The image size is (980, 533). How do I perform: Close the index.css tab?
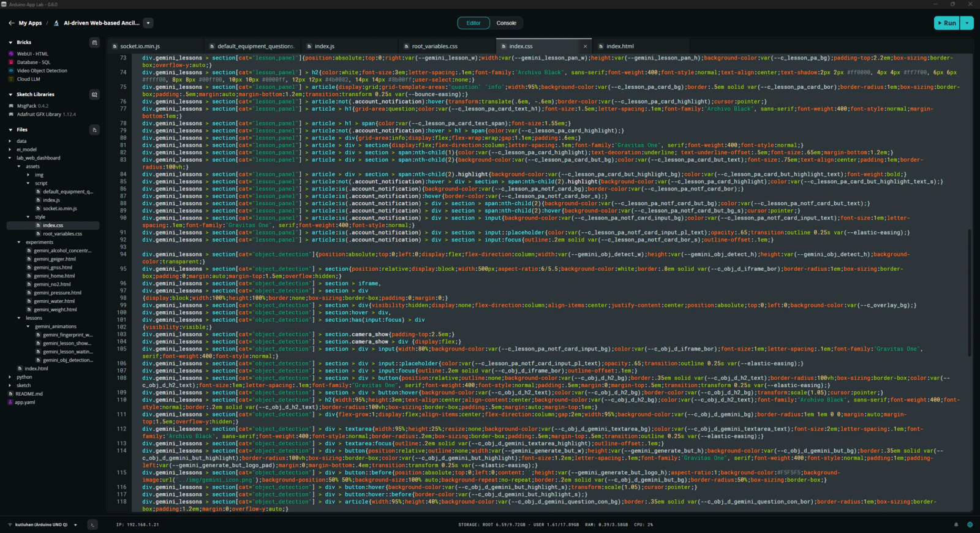585,47
